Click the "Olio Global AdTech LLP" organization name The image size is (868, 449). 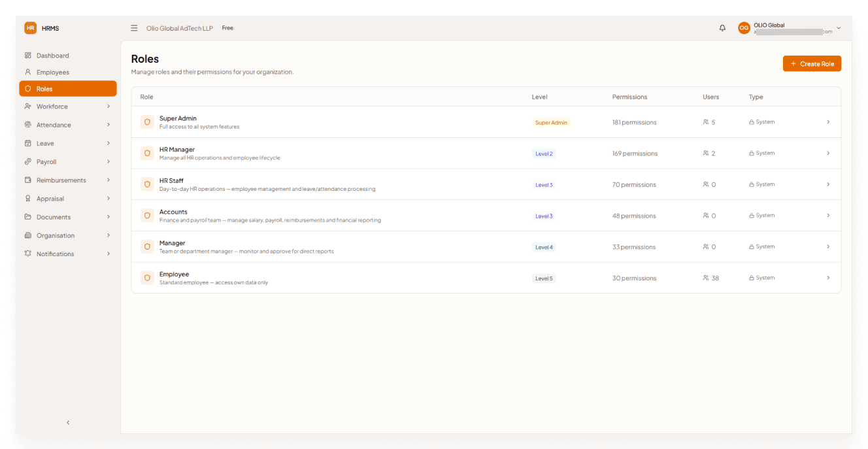tap(180, 28)
